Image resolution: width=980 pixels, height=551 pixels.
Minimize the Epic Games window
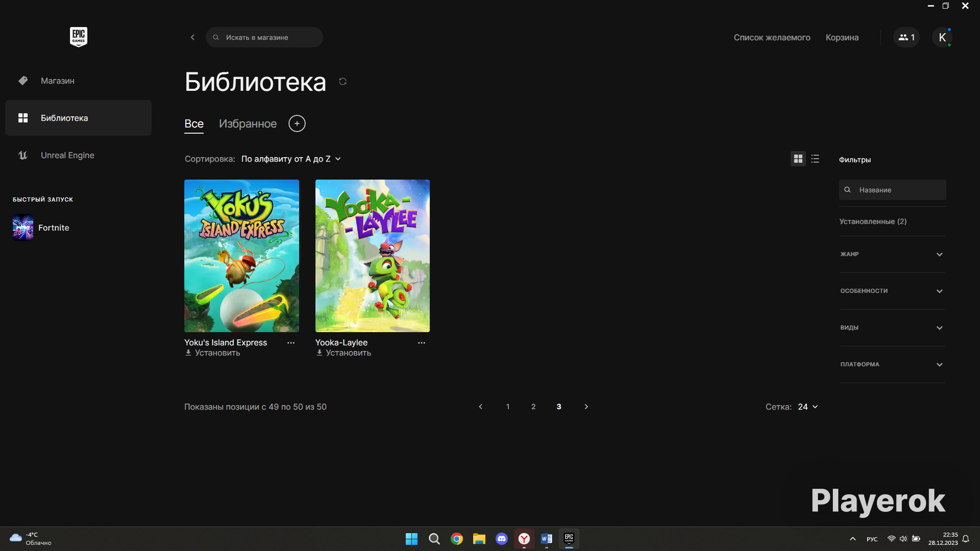[931, 6]
